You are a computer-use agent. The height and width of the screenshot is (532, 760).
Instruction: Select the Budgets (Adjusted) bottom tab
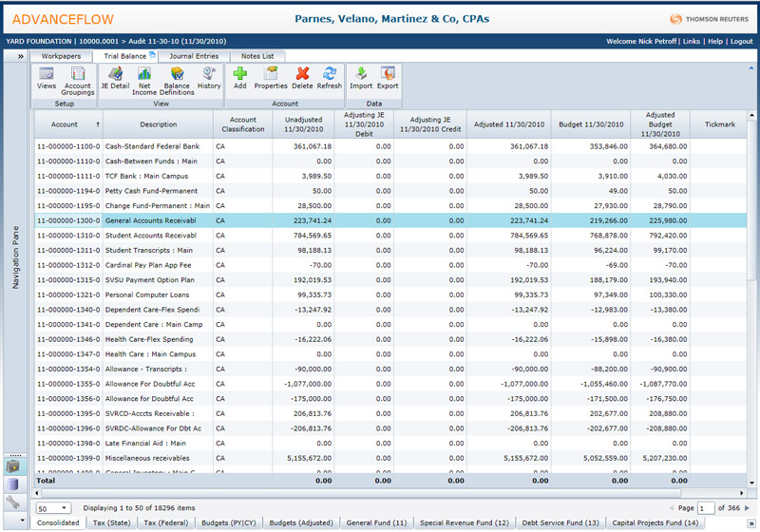point(302,522)
